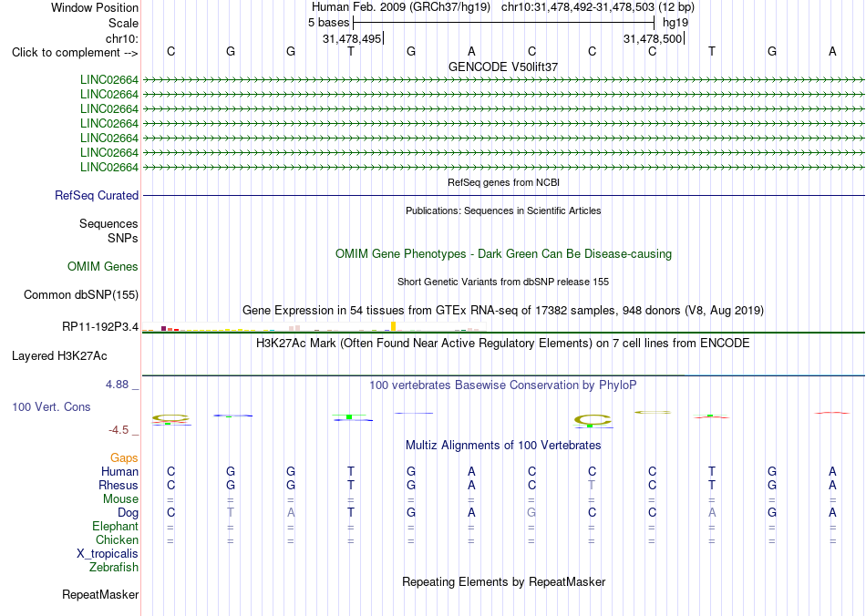Select the OMIM Genes track label
Image resolution: width=866 pixels, height=616 pixels.
(x=103, y=267)
